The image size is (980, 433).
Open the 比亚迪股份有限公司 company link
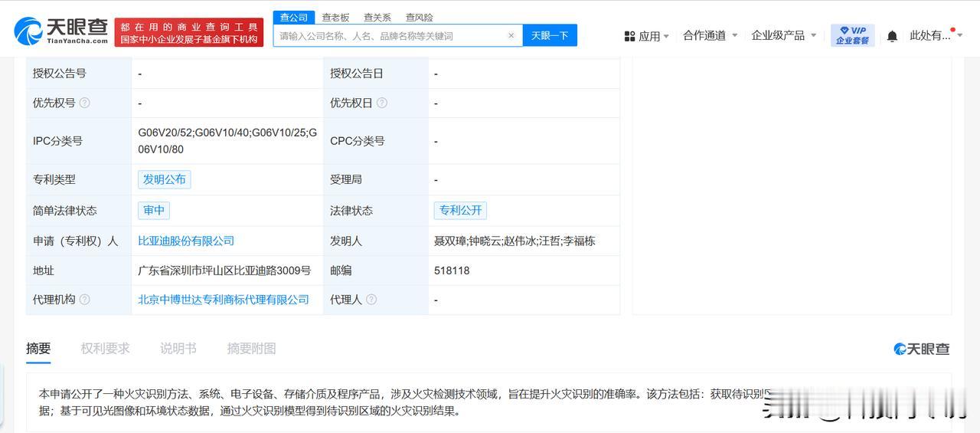click(x=186, y=241)
